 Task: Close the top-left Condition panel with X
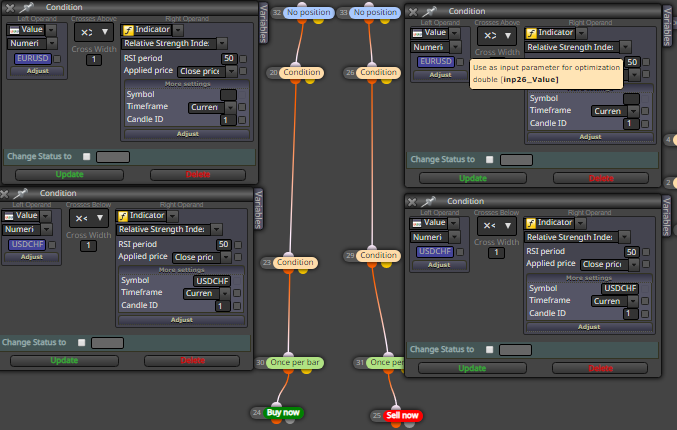[x=9, y=8]
